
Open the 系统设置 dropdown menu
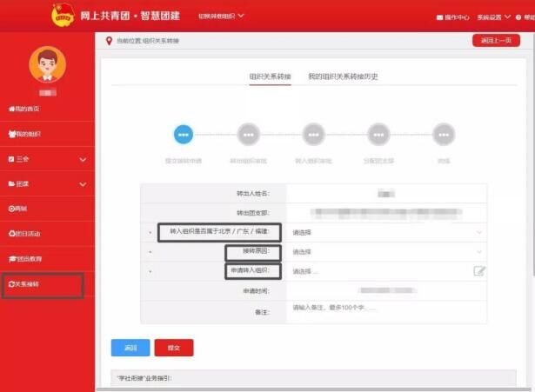point(493,17)
